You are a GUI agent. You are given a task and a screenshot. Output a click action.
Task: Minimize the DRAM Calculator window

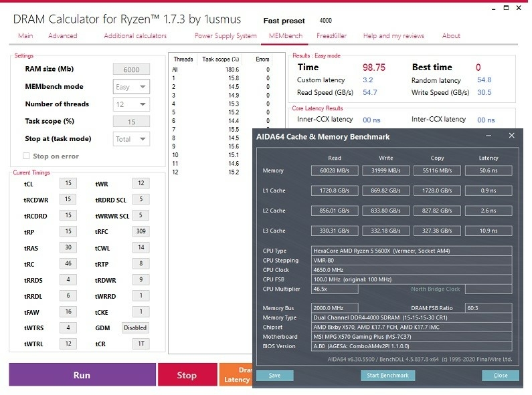[494, 8]
